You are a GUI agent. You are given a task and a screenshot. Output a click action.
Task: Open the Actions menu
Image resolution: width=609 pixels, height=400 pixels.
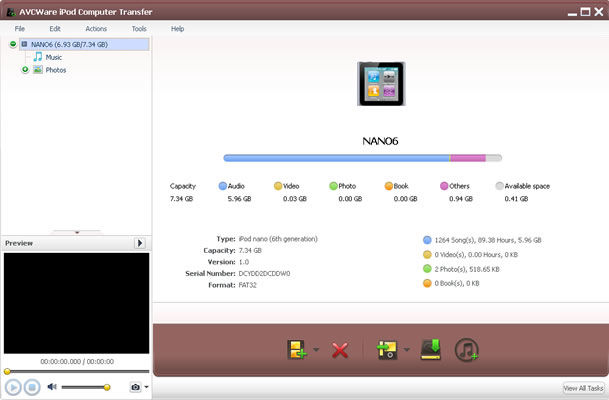tap(96, 29)
